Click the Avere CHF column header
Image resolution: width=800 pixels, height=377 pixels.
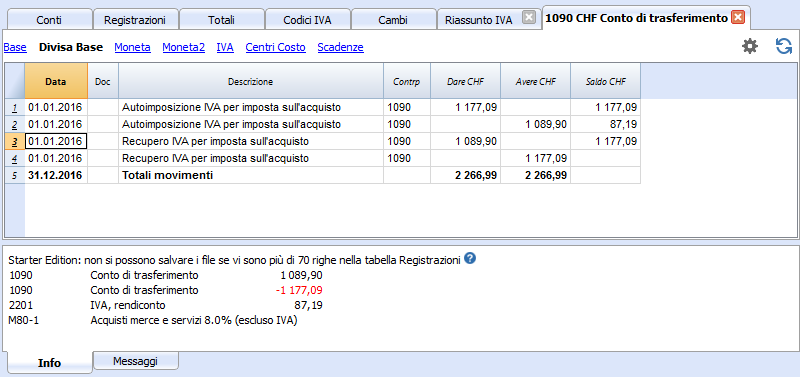pyautogui.click(x=535, y=81)
